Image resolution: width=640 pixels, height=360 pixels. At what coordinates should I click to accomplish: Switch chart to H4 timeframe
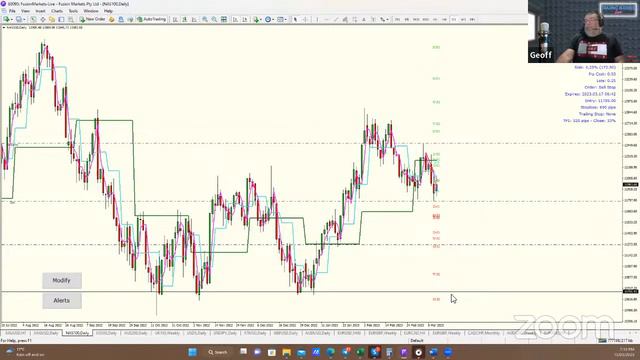click(444, 19)
